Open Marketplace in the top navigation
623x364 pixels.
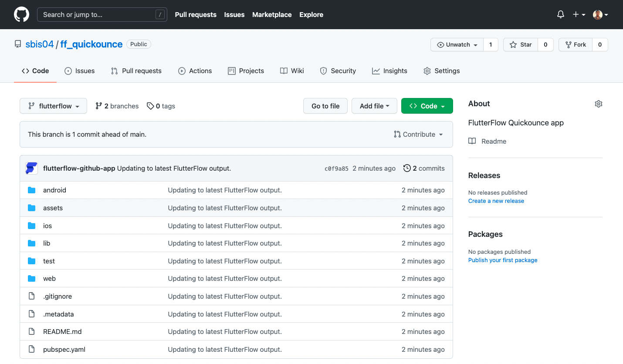(x=272, y=14)
